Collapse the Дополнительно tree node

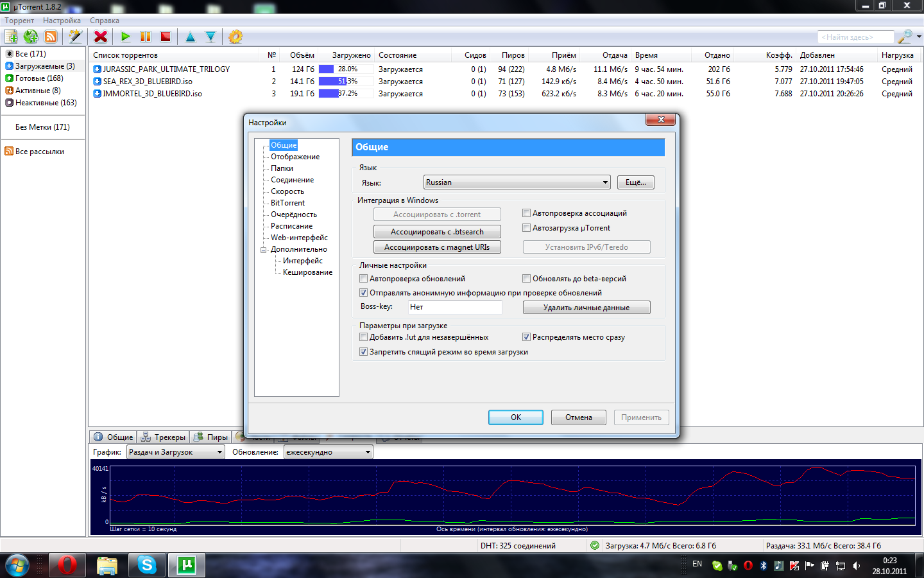coord(264,250)
